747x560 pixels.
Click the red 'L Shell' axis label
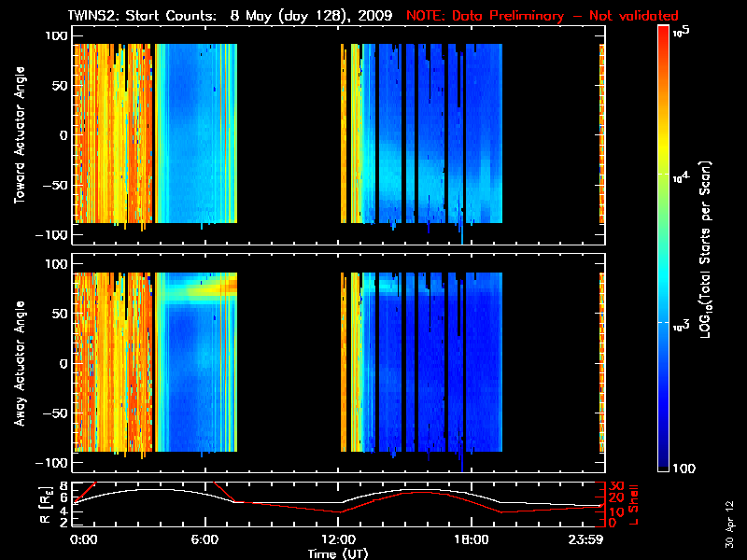(633, 504)
